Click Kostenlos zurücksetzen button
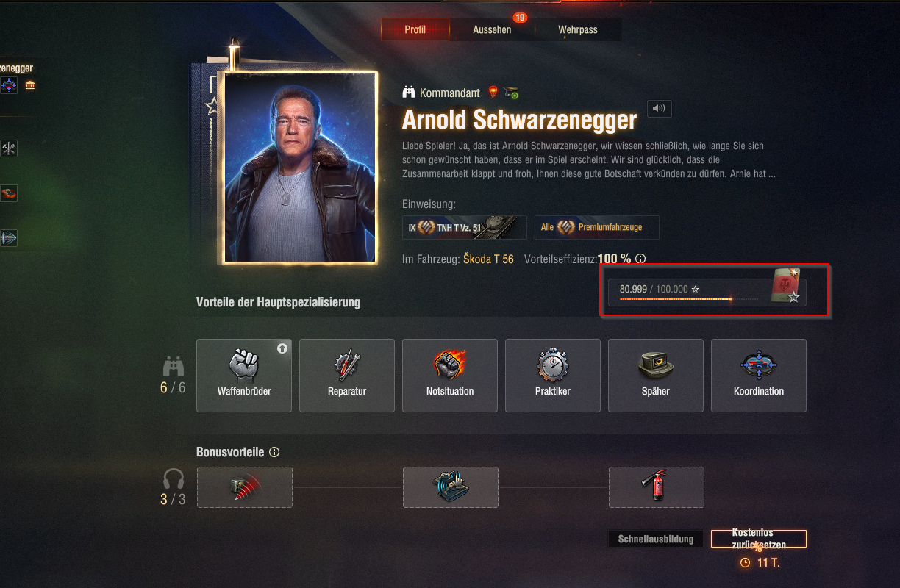900x588 pixels. point(759,539)
